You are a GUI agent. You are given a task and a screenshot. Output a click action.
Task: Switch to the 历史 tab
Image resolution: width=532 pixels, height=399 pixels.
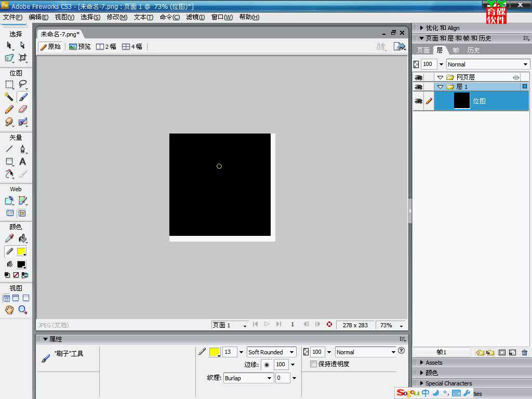tap(473, 50)
